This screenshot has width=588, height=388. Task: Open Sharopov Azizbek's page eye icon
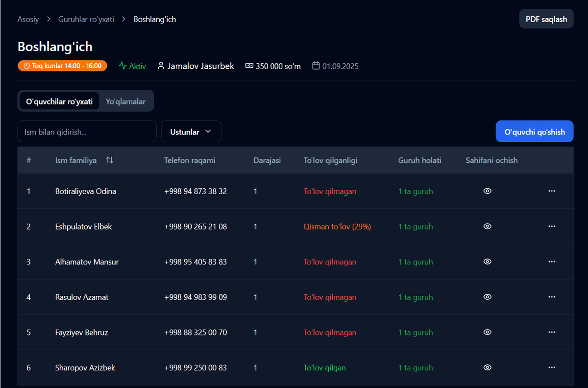[x=487, y=368]
